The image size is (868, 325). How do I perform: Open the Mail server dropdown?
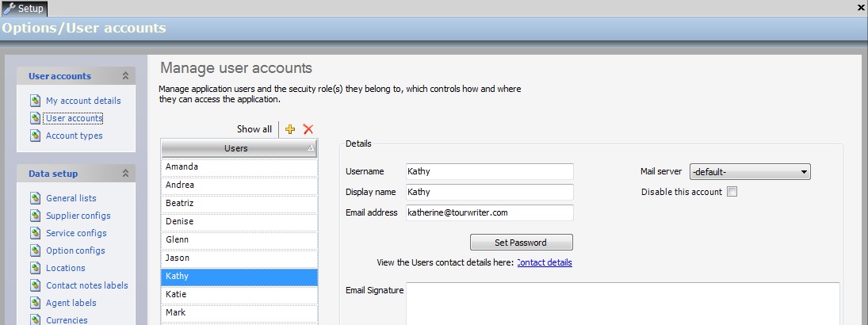[804, 172]
